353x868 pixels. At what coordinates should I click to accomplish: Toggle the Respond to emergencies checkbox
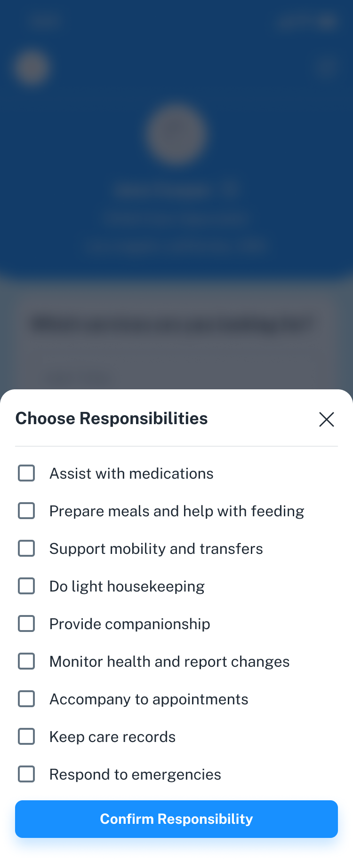click(x=26, y=774)
